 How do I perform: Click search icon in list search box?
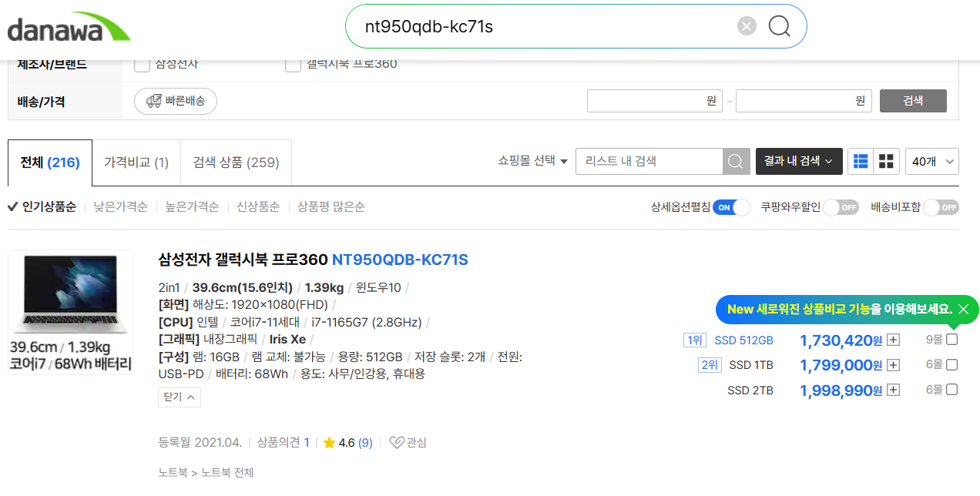tap(736, 162)
